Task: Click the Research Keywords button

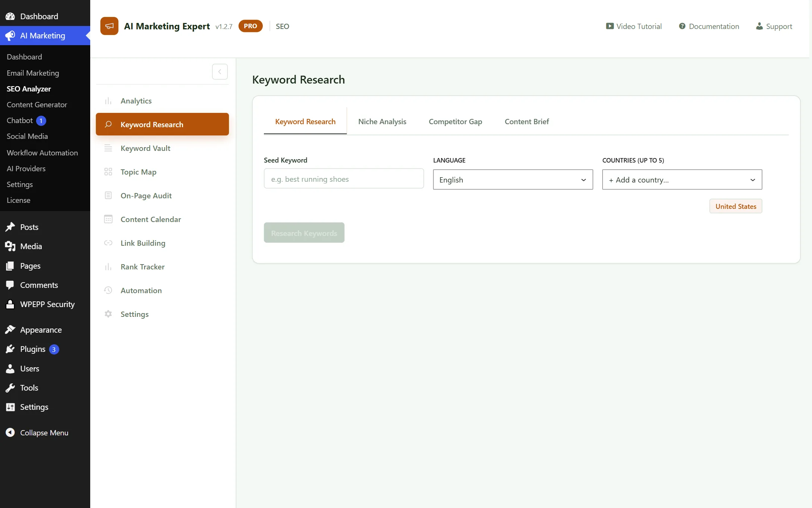Action: (x=304, y=233)
